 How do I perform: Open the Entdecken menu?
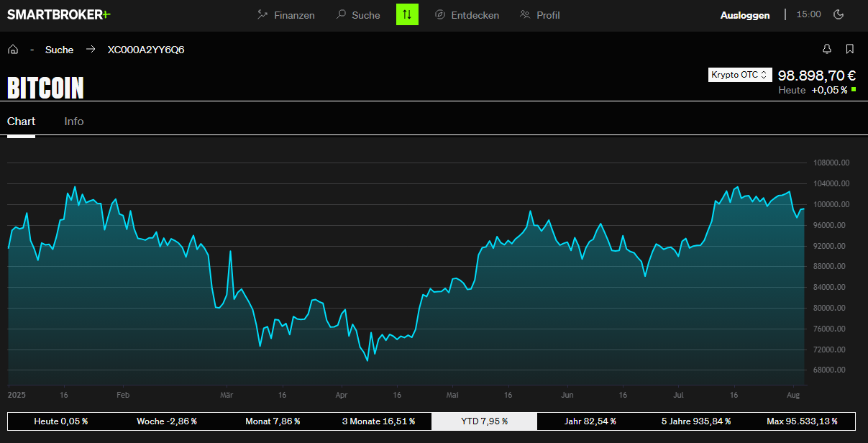coord(467,15)
